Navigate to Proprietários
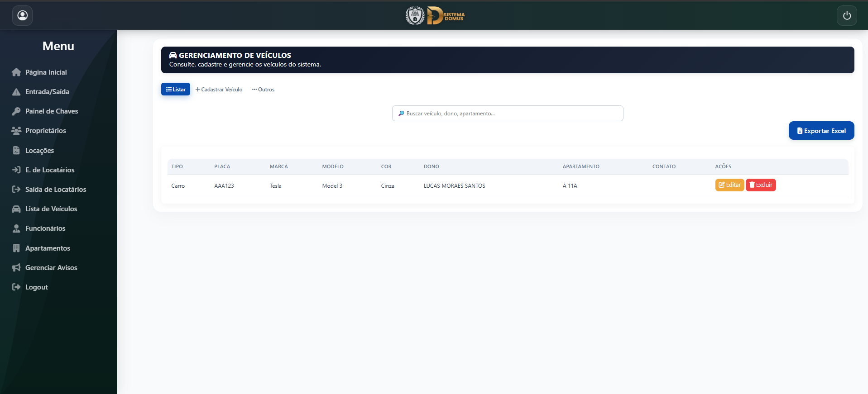868x394 pixels. (46, 131)
